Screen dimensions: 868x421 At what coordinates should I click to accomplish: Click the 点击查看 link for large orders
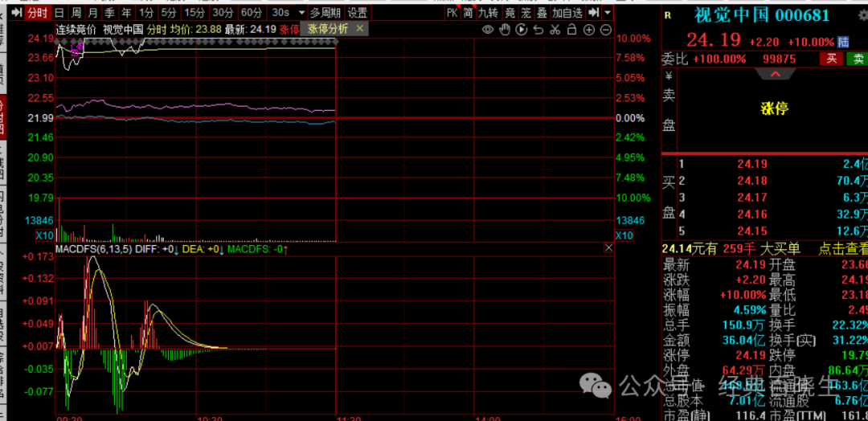(843, 249)
